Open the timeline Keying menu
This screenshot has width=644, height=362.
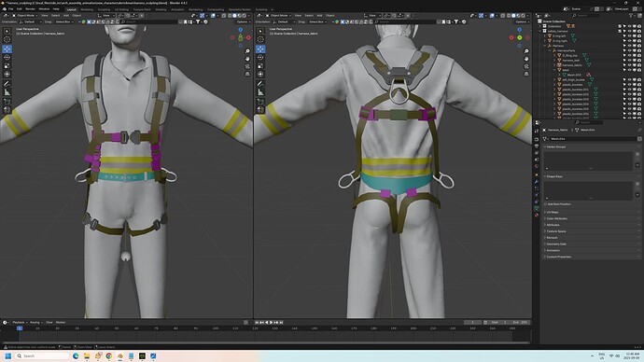click(35, 322)
